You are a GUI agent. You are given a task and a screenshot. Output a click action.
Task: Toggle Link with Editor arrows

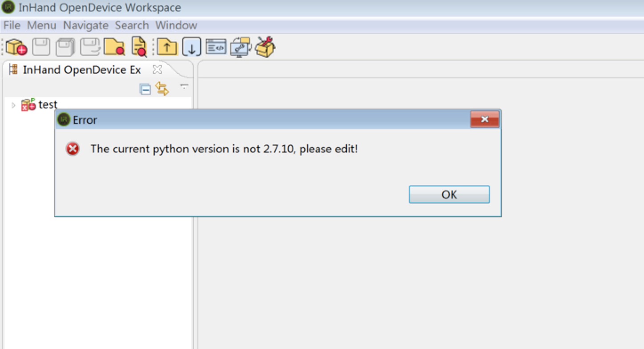tap(162, 89)
